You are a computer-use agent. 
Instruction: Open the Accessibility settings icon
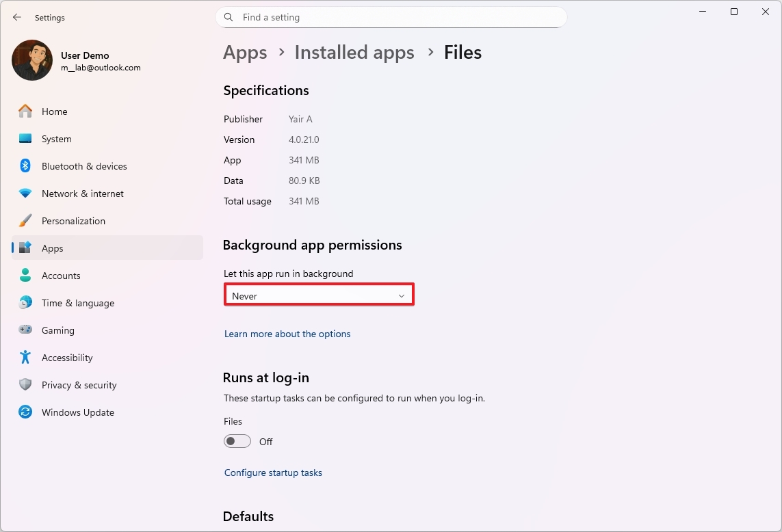[25, 357]
